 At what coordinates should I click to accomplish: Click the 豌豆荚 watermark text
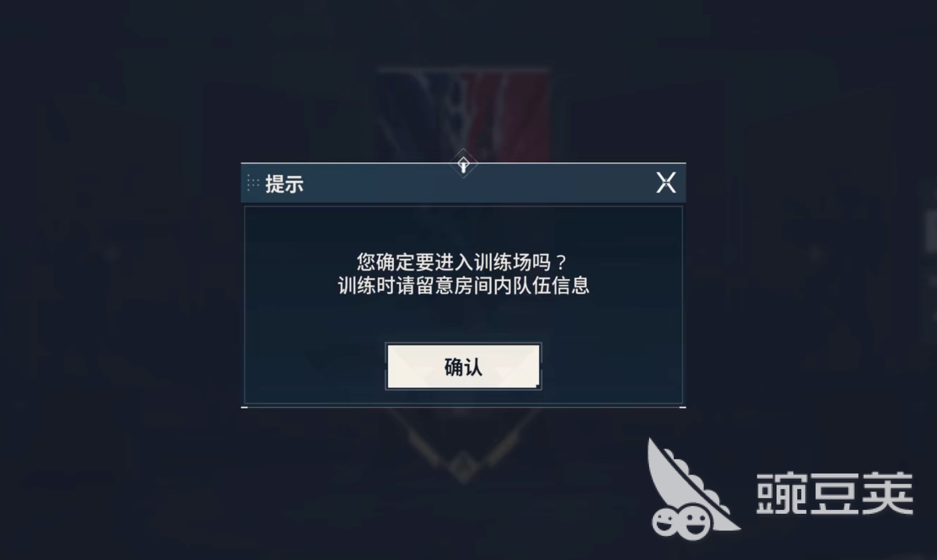pos(835,493)
